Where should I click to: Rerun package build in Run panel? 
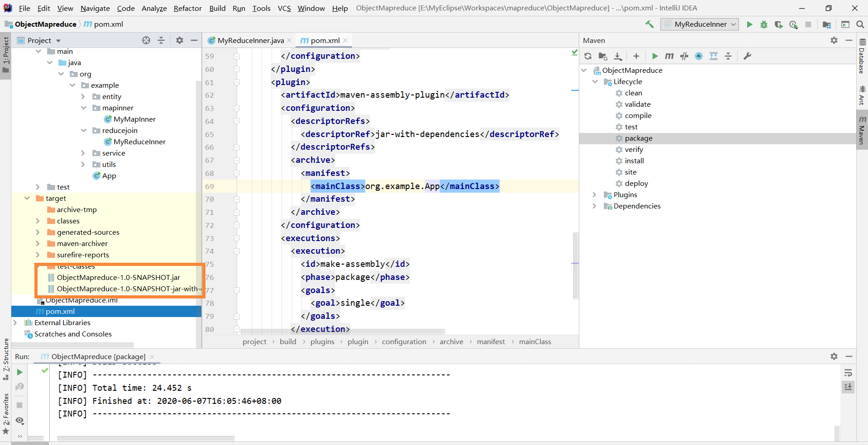click(x=19, y=372)
